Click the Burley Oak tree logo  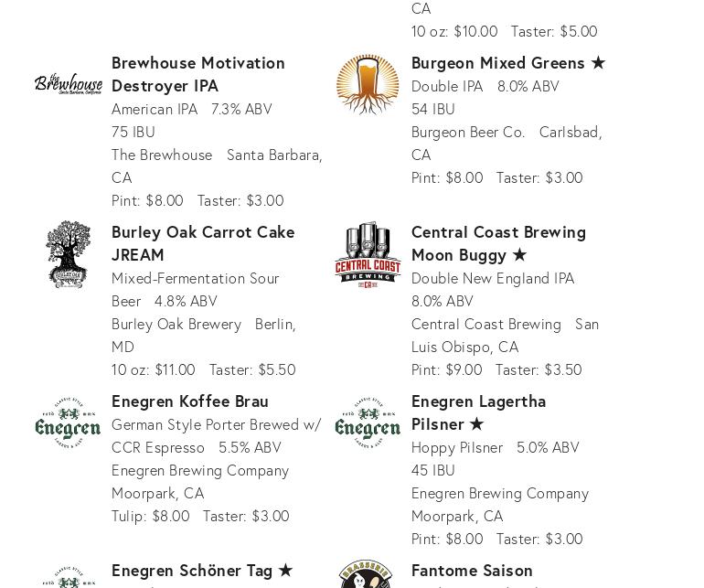(69, 253)
